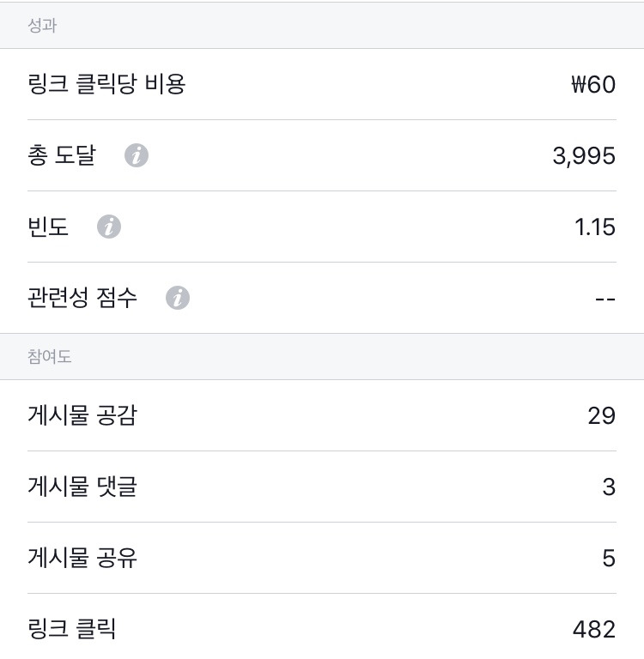The image size is (644, 659).
Task: Select the 성과 section header
Action: pos(42,25)
